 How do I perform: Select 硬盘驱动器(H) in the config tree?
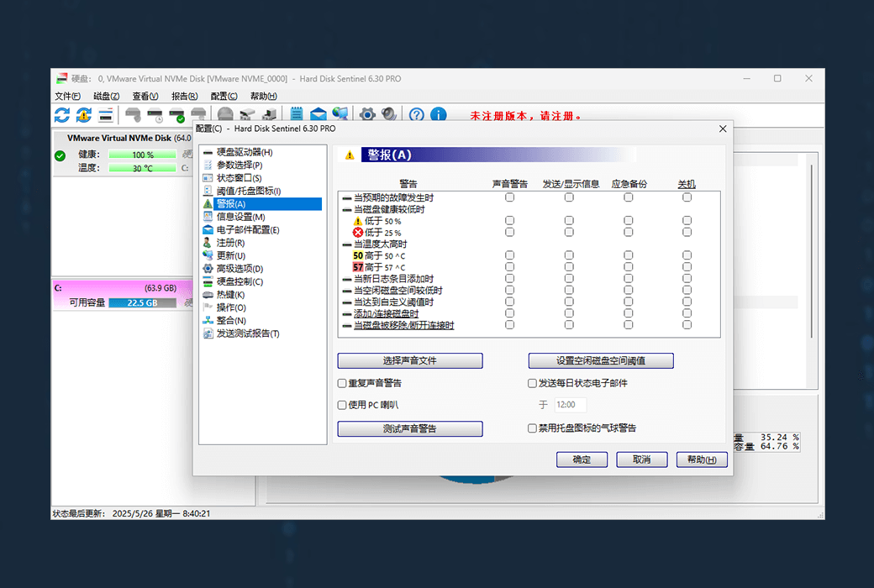(245, 152)
